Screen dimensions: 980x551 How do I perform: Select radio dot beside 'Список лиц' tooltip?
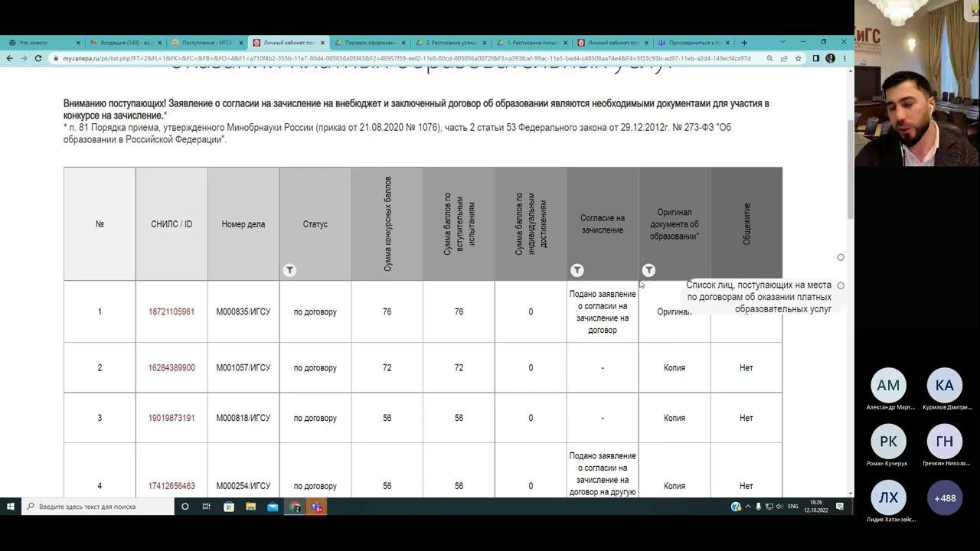coord(841,285)
